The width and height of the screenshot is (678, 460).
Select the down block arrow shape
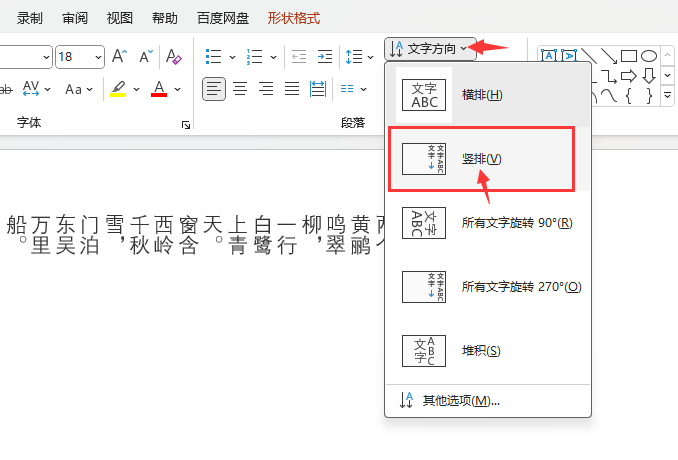[649, 76]
